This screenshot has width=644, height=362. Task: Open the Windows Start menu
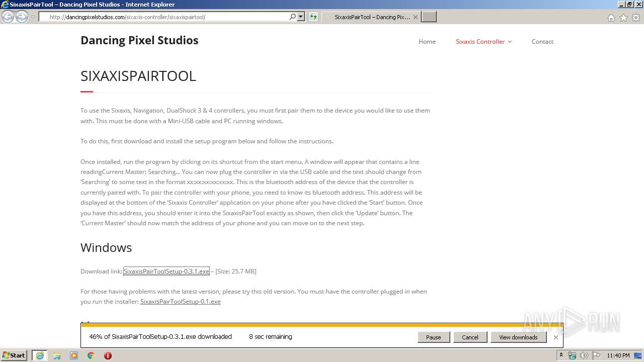click(14, 355)
